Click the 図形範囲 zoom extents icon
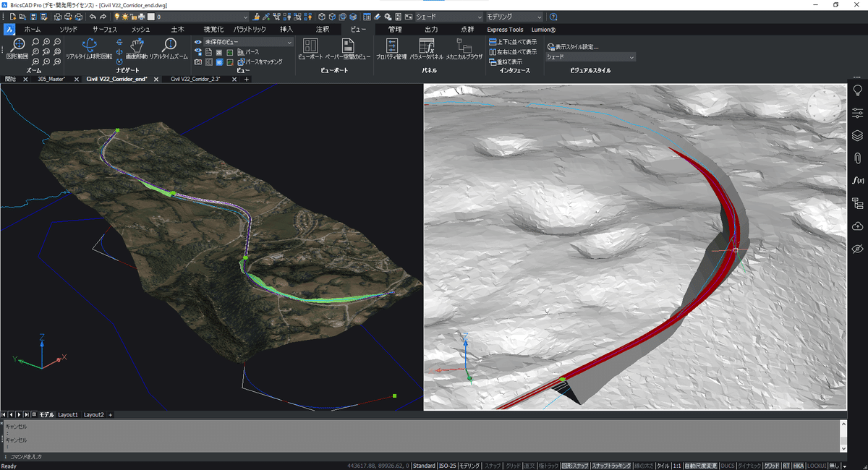The width and height of the screenshot is (868, 470). (x=17, y=46)
